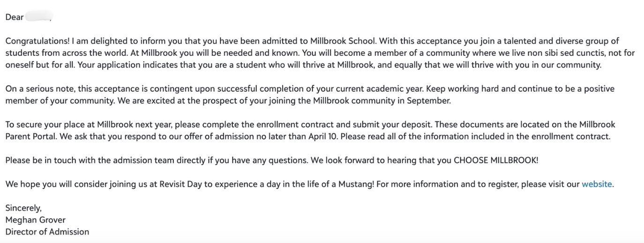Click the "Director of Admission" signature title
Screen dimensions: 644x243
click(47, 232)
